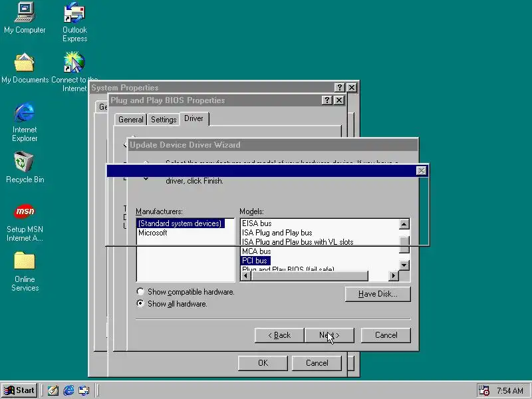This screenshot has width=532, height=399.
Task: Click help button in System Properties title bar
Action: [340, 88]
